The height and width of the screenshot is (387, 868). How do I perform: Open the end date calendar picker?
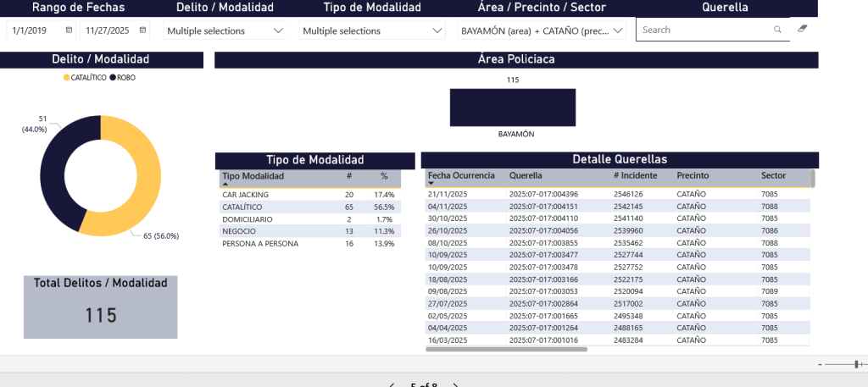142,30
